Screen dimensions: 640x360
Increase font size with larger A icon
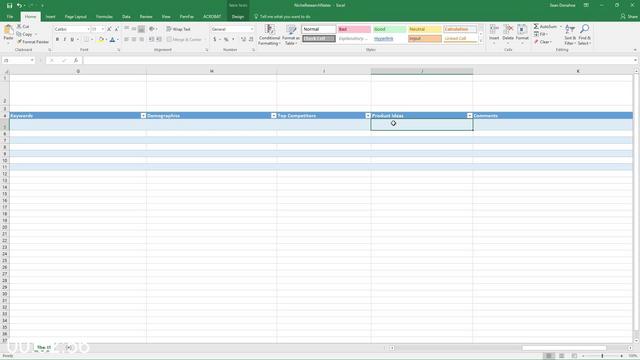click(x=109, y=29)
